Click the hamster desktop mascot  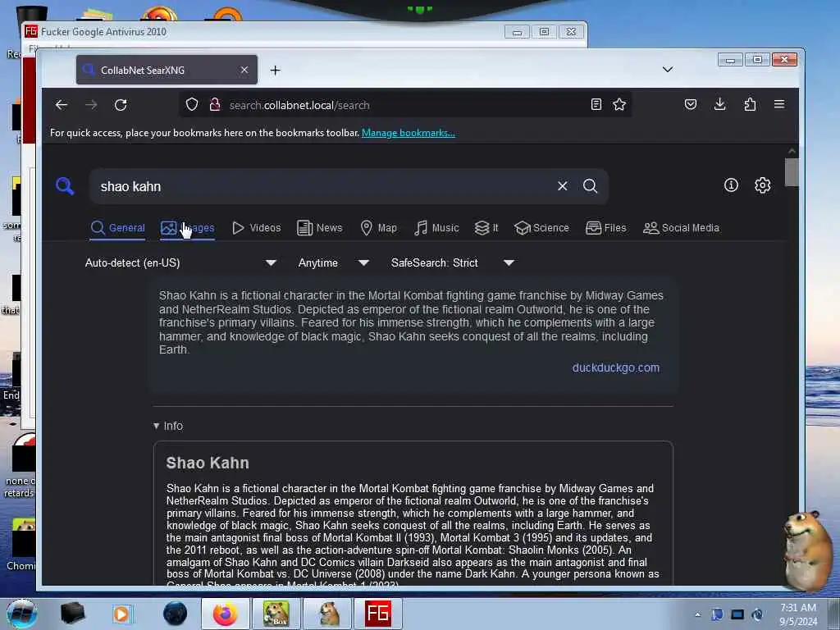(x=808, y=550)
